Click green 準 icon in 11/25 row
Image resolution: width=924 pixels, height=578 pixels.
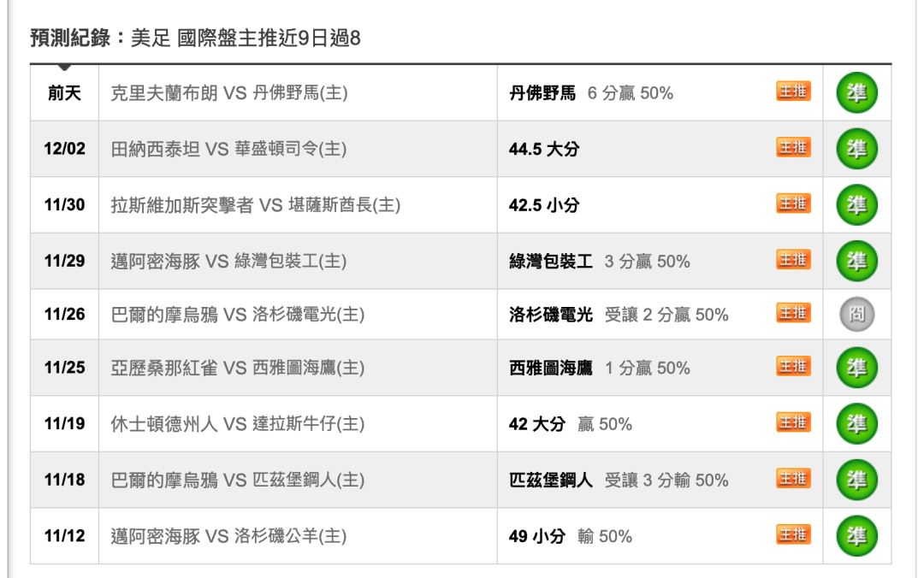point(856,368)
